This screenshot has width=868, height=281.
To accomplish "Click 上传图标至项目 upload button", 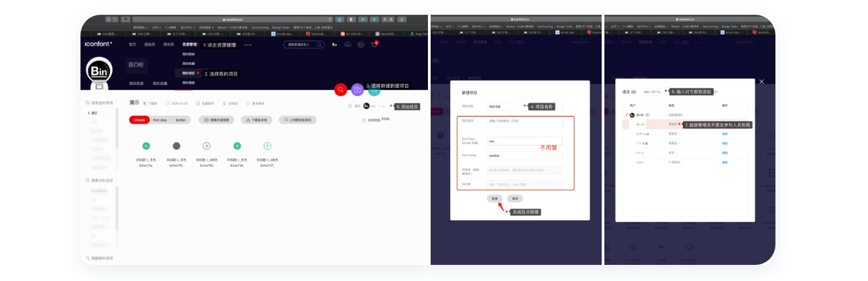I will 297,119.
